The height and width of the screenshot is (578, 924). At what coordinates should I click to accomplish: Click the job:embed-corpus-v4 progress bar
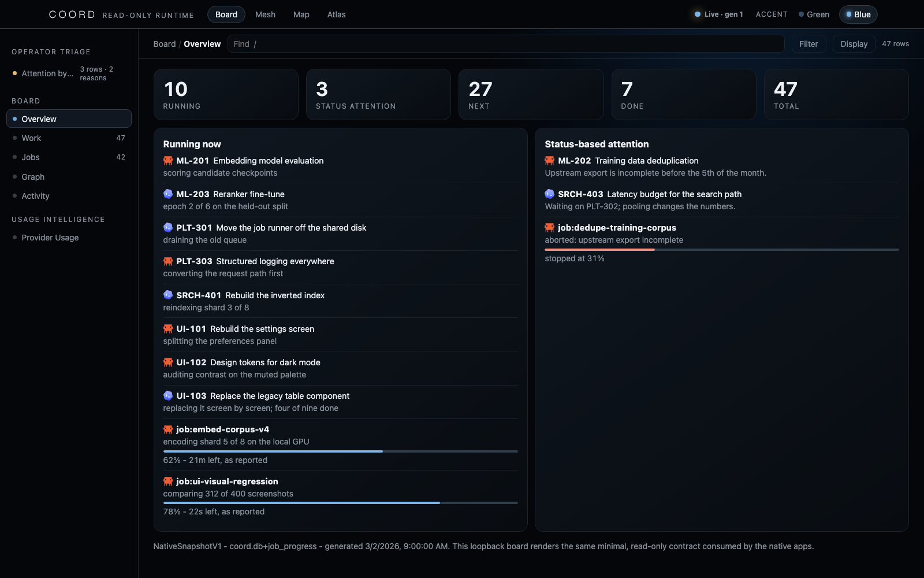[341, 451]
